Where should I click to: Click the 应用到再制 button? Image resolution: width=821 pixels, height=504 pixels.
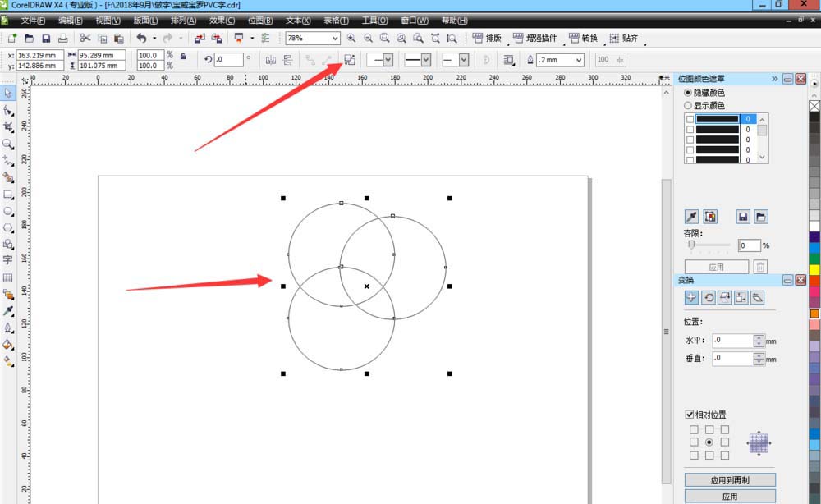click(729, 480)
